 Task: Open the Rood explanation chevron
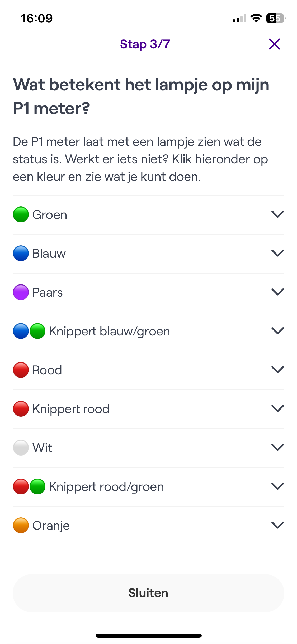(x=277, y=370)
